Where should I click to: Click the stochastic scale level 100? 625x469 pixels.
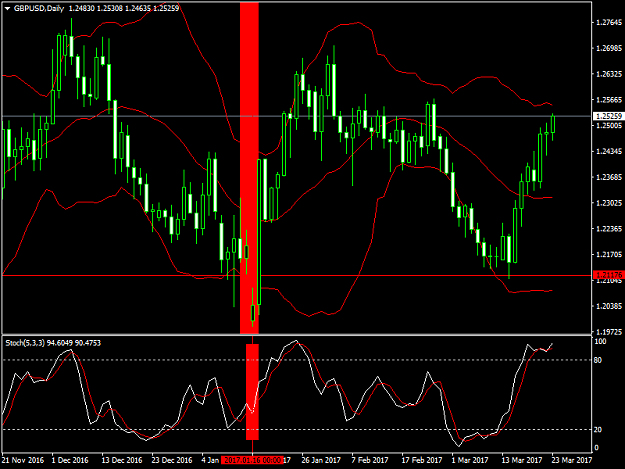pos(600,341)
